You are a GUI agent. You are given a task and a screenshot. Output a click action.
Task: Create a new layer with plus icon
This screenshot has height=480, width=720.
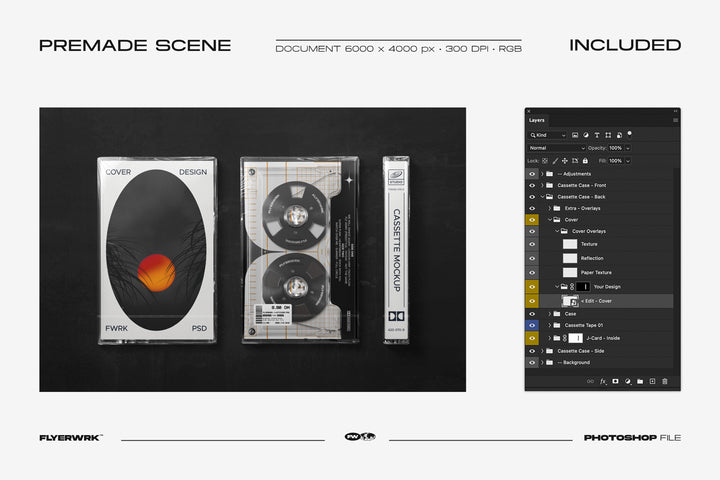652,381
